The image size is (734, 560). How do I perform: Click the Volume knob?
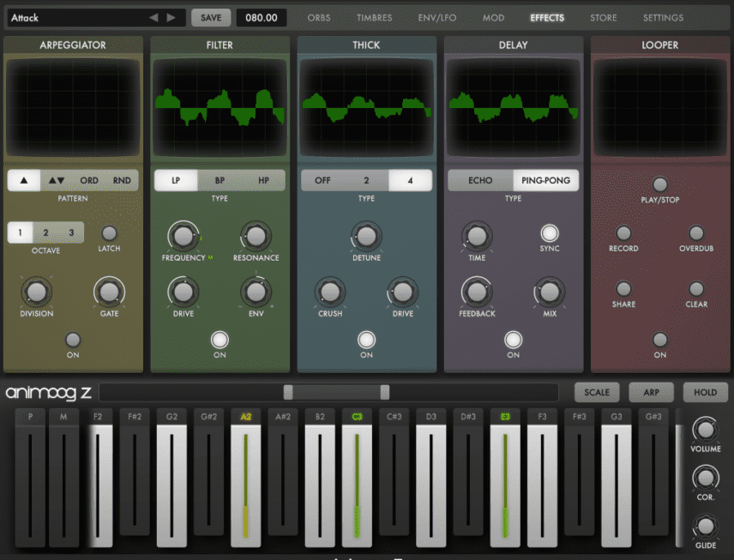point(706,430)
